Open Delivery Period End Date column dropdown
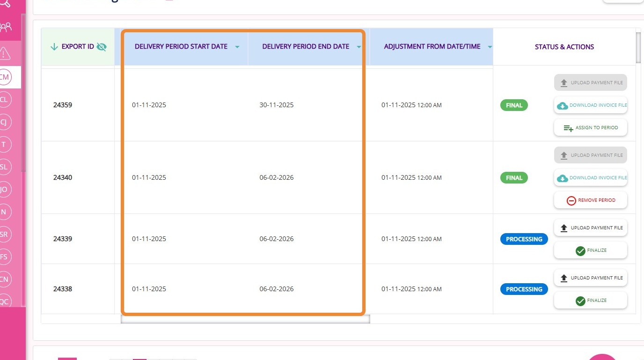Image resolution: width=644 pixels, height=360 pixels. coord(359,47)
